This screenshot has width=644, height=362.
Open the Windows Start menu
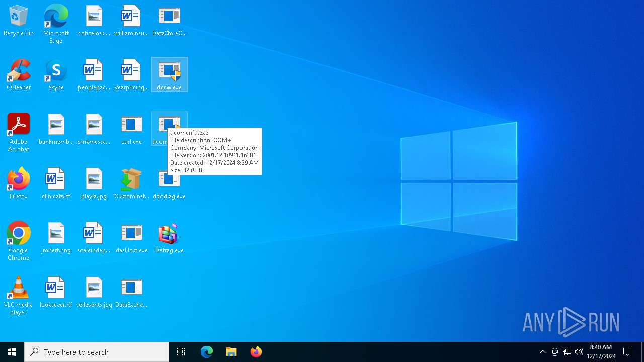(12, 352)
